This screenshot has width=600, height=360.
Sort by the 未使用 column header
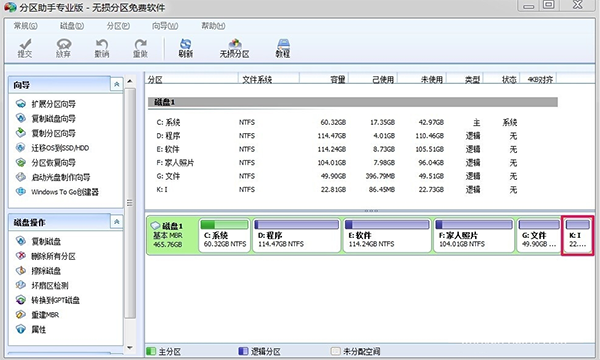(x=422, y=79)
